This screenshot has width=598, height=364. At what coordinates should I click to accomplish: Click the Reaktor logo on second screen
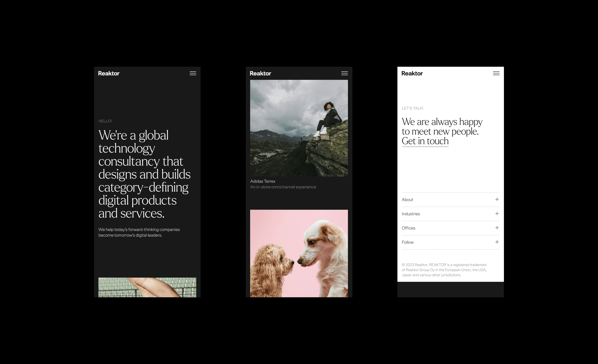click(261, 73)
